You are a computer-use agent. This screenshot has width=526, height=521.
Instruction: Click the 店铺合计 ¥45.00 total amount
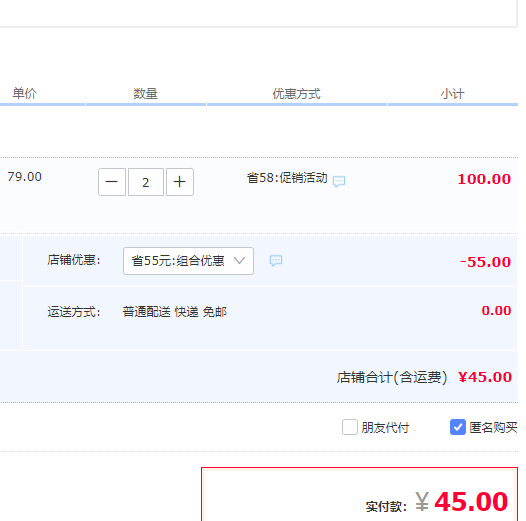point(485,377)
